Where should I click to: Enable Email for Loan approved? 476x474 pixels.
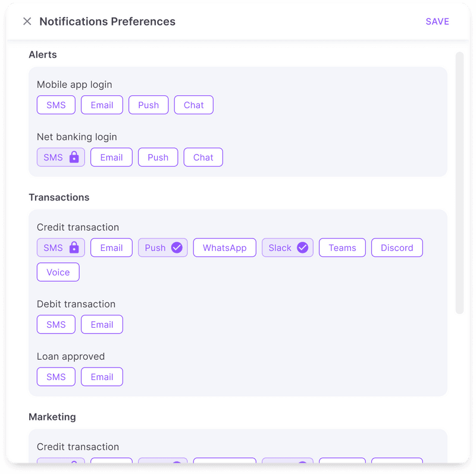102,377
